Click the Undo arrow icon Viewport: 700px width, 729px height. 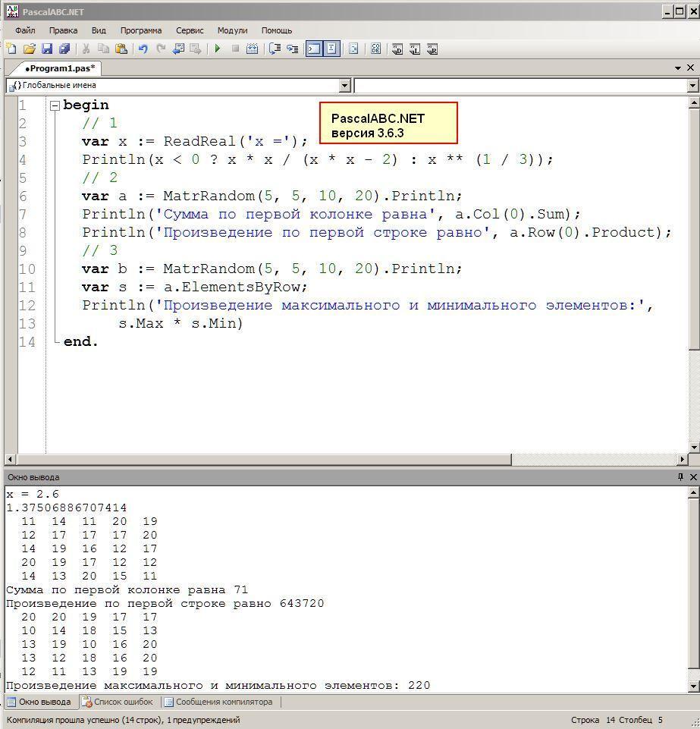pos(143,49)
